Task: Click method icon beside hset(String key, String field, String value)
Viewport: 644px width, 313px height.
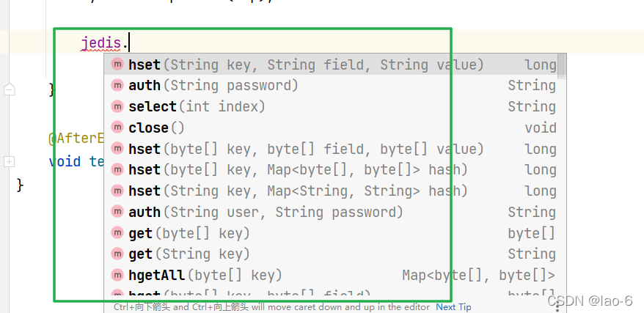Action: (117, 65)
